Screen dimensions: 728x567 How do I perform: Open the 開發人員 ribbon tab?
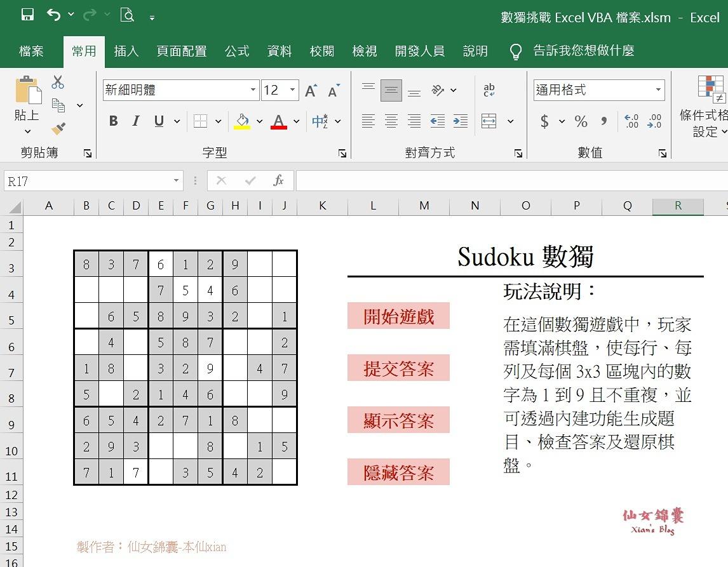click(x=419, y=51)
